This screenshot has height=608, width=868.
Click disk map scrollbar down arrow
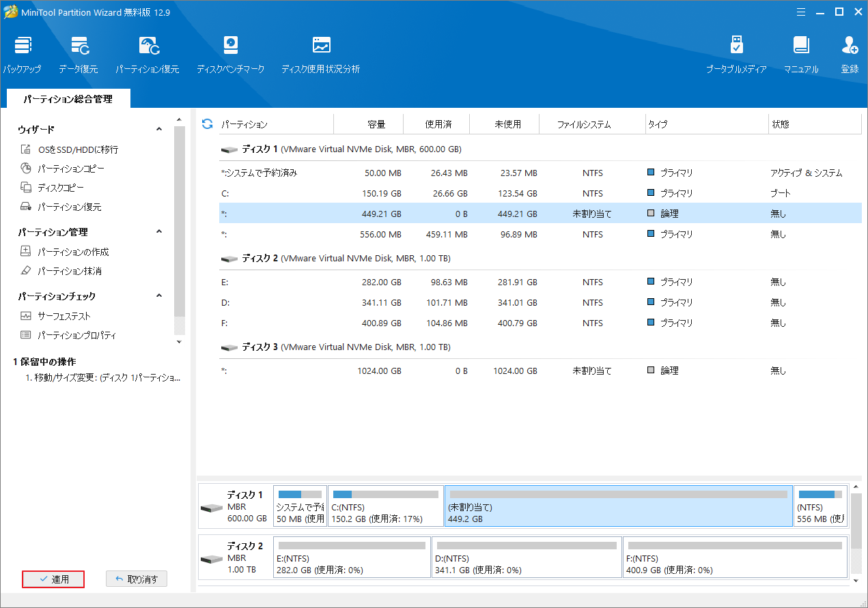coord(856,580)
